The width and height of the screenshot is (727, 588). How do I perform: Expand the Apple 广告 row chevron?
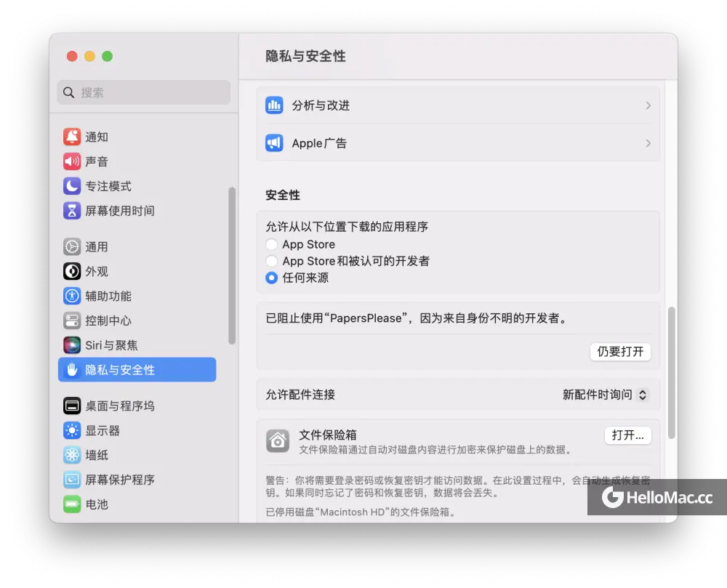[x=648, y=143]
